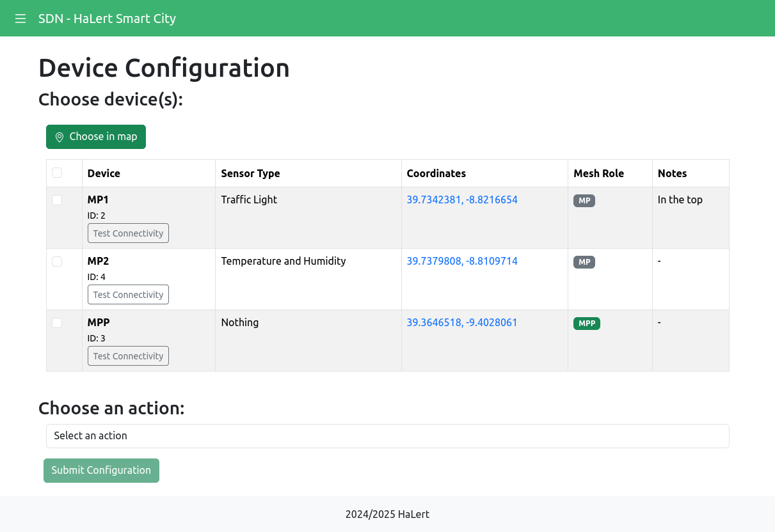This screenshot has height=532, width=775.
Task: Test connectivity for device MP2
Action: [x=128, y=295]
